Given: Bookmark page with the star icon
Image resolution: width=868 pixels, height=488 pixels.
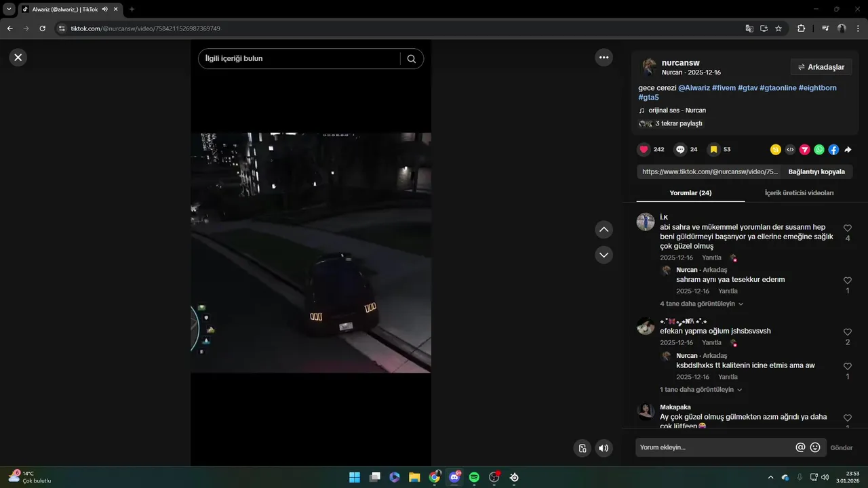Looking at the screenshot, I should tap(778, 28).
